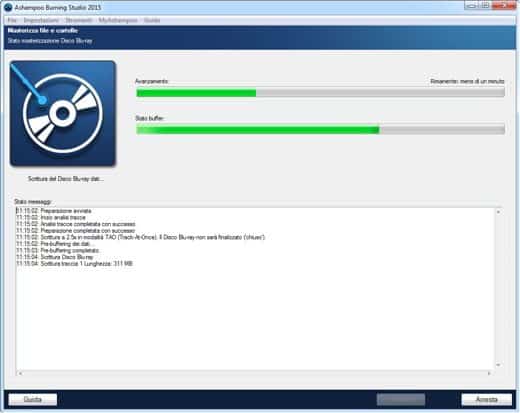This screenshot has width=520, height=413.
Task: Click the Avanzamento progress bar
Action: tap(320, 93)
